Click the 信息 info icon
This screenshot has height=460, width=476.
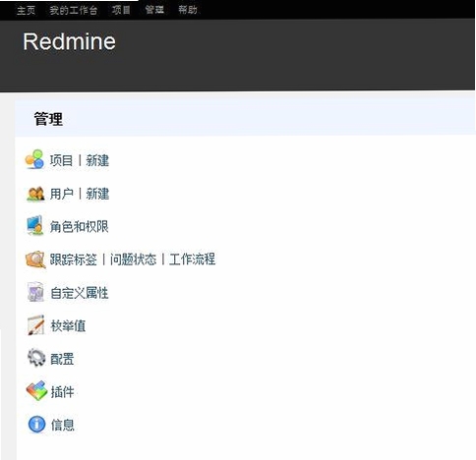coord(36,424)
